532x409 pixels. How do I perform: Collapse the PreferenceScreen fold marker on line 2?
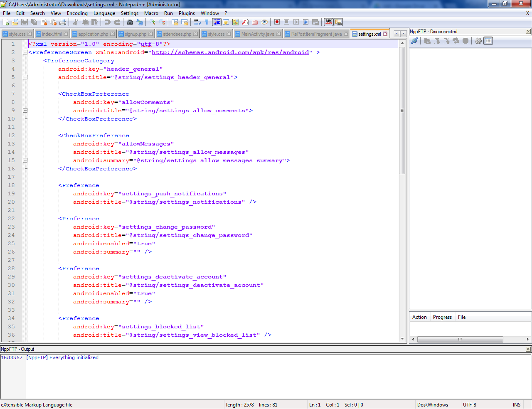(25, 52)
